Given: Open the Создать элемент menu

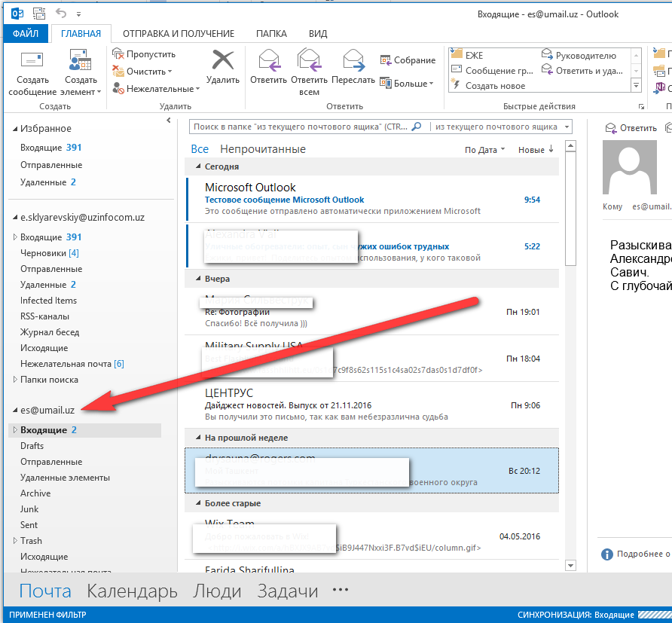Looking at the screenshot, I should [x=81, y=73].
